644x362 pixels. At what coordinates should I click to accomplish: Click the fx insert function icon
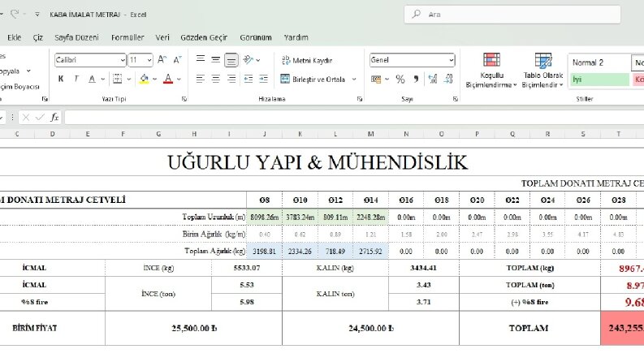(x=54, y=118)
